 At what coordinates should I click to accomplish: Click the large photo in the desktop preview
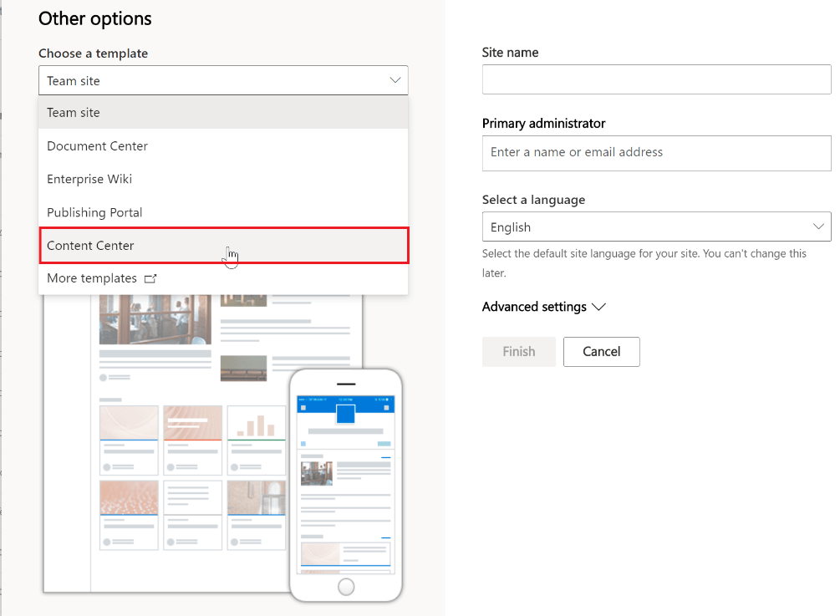click(155, 319)
